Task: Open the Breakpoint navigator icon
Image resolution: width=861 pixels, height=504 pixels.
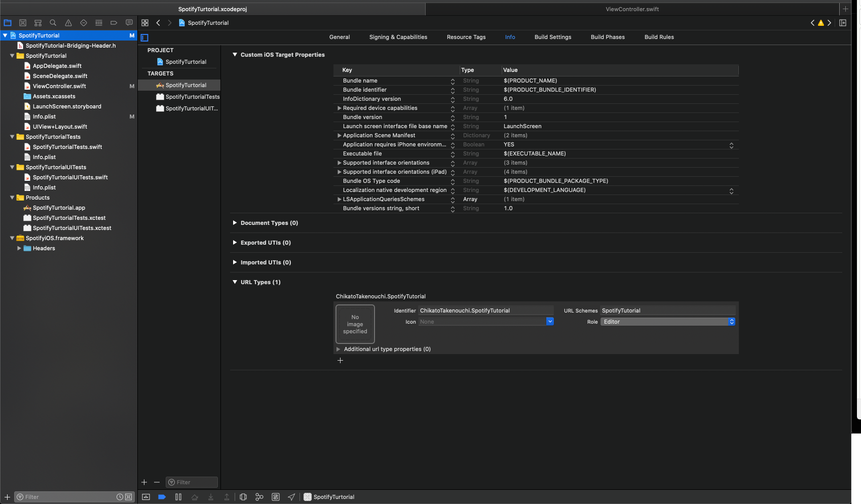Action: (114, 23)
